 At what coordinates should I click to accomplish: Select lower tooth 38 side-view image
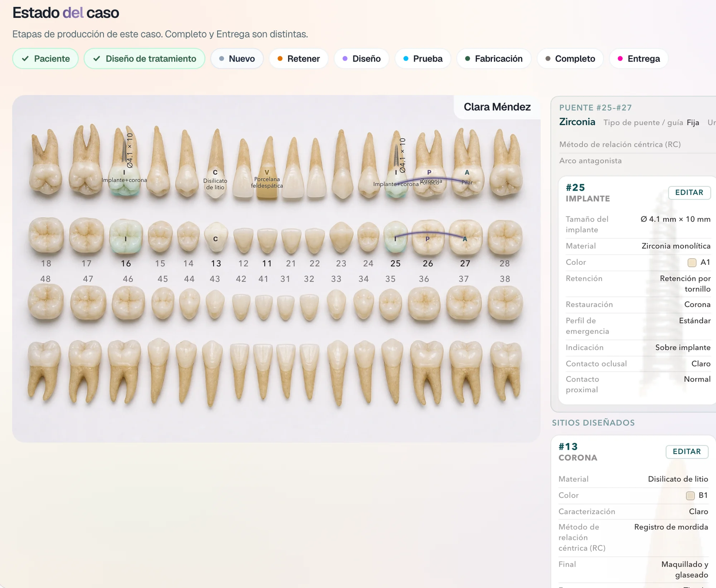pyautogui.click(x=505, y=371)
